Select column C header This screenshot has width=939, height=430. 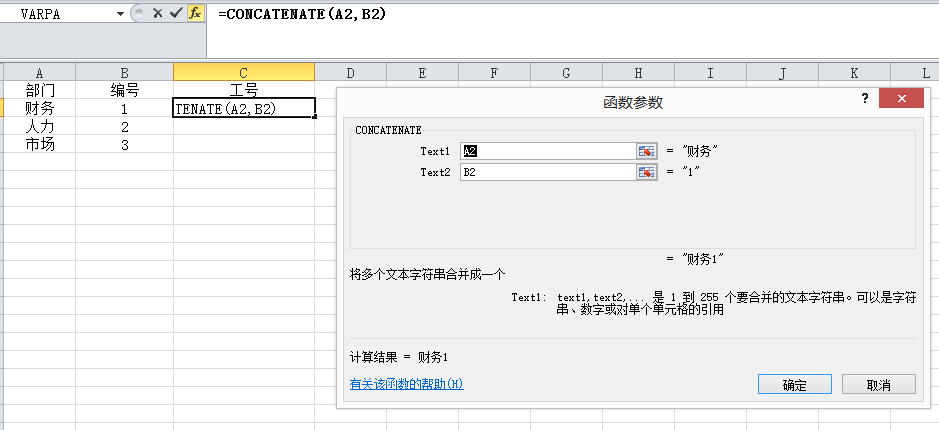coord(244,72)
